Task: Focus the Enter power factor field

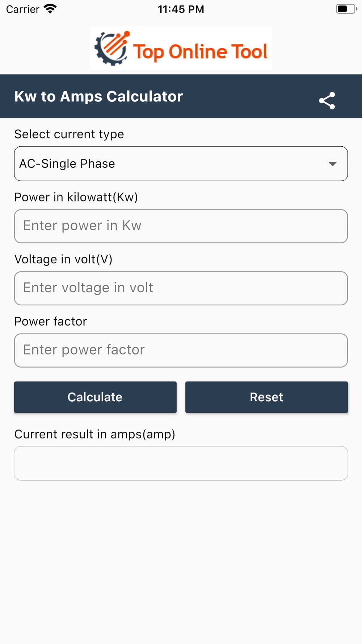Action: (x=181, y=350)
